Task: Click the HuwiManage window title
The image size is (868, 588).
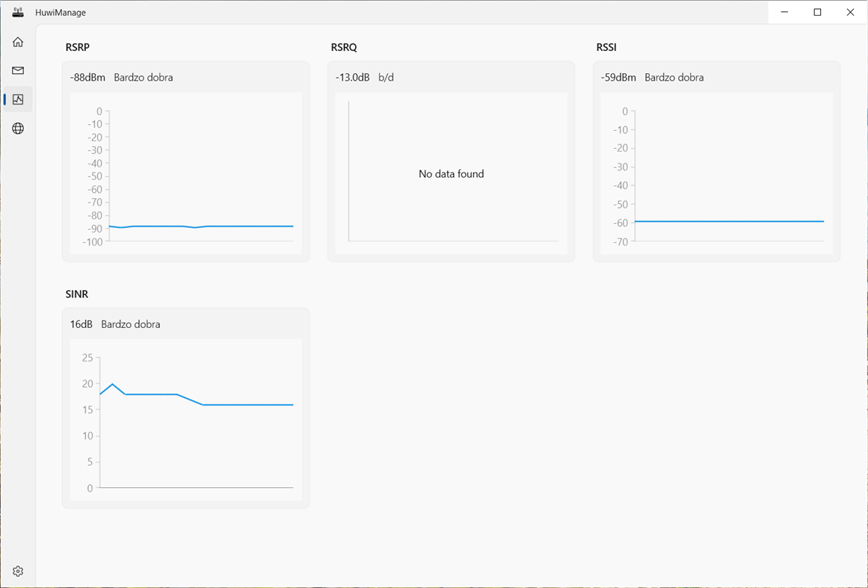Action: (x=61, y=12)
